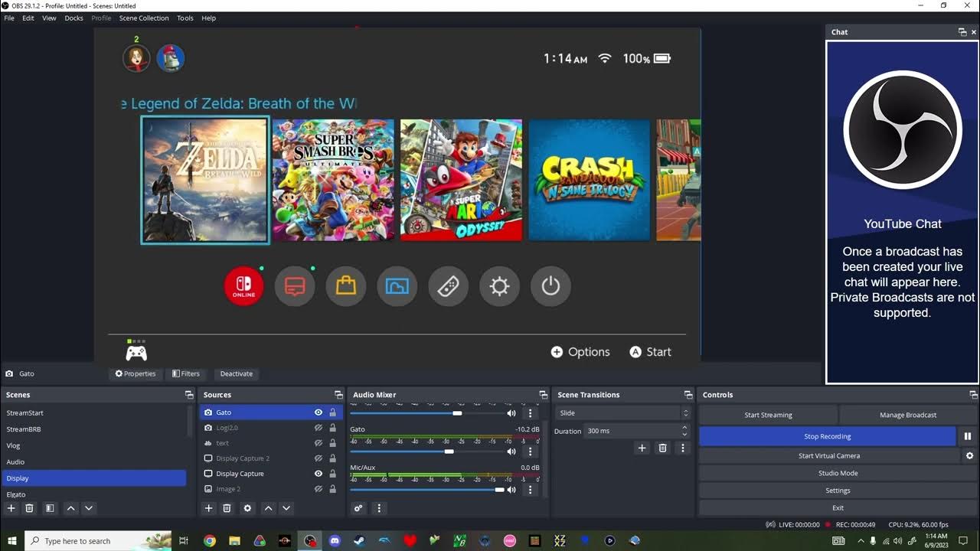The width and height of the screenshot is (980, 551).
Task: Show the text source
Action: coord(318,443)
